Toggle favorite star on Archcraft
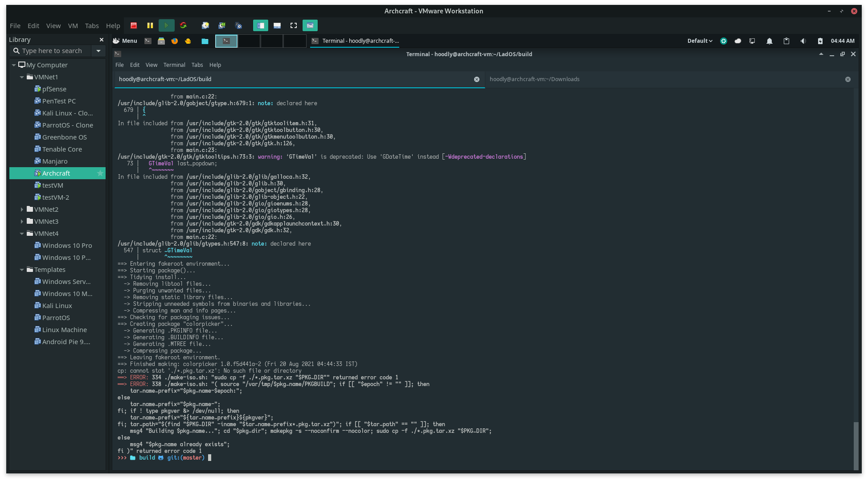The width and height of the screenshot is (868, 481). (100, 173)
